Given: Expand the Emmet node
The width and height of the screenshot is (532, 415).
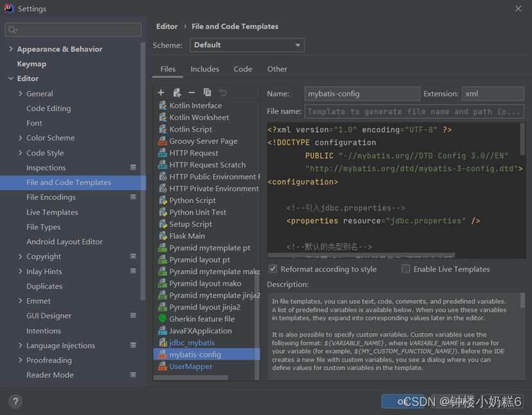Looking at the screenshot, I should (21, 301).
